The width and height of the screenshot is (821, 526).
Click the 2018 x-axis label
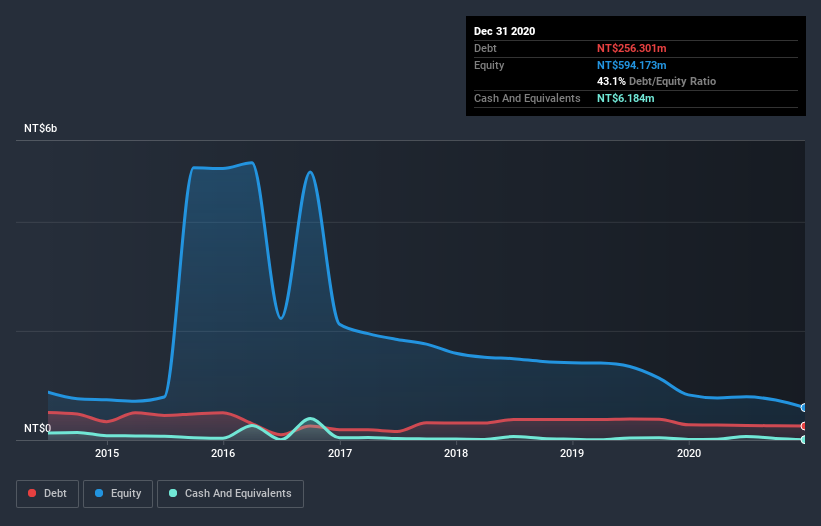456,453
